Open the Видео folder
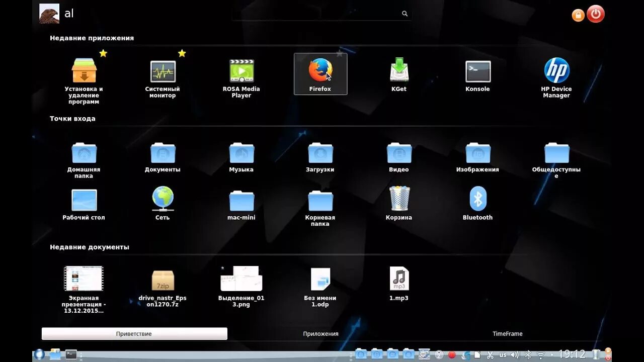This screenshot has width=644, height=362. (399, 157)
